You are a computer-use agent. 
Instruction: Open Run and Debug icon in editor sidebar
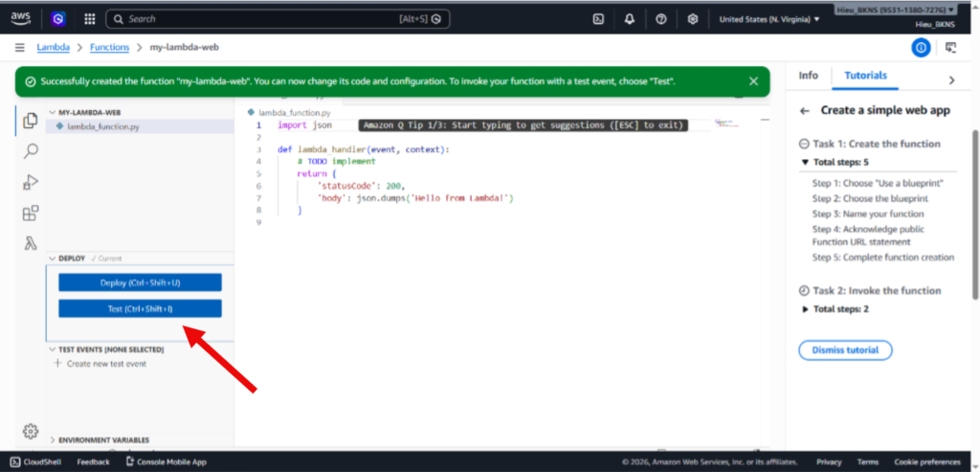(30, 182)
